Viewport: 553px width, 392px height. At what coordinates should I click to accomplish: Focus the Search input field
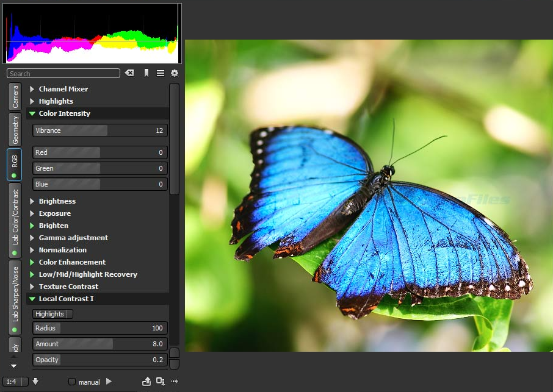[x=63, y=73]
